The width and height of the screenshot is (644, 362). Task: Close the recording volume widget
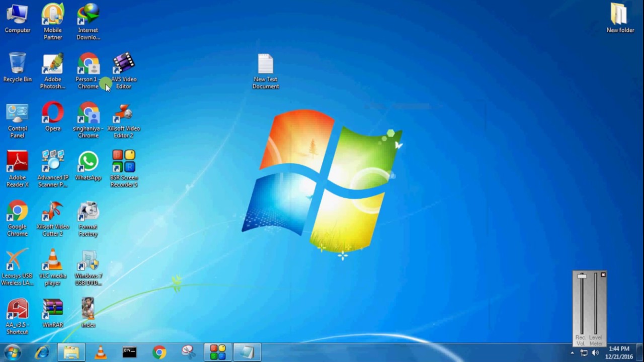(603, 275)
